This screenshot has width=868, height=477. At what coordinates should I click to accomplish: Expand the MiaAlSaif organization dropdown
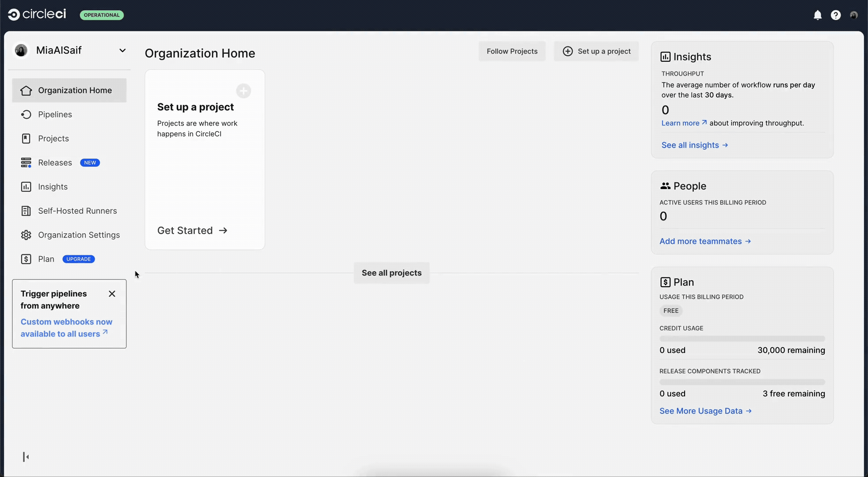pos(122,50)
